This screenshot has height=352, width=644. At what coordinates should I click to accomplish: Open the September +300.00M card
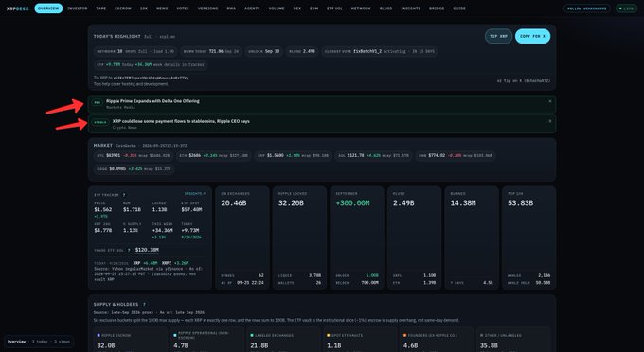[357, 238]
